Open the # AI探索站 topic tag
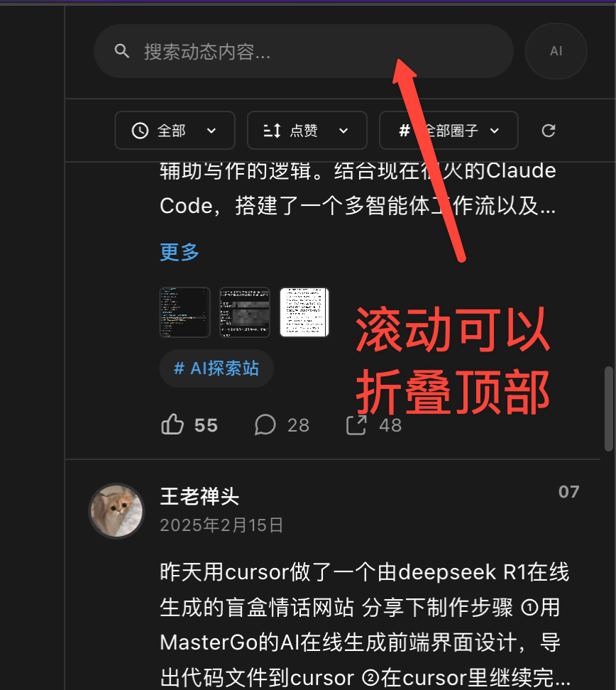 (216, 368)
